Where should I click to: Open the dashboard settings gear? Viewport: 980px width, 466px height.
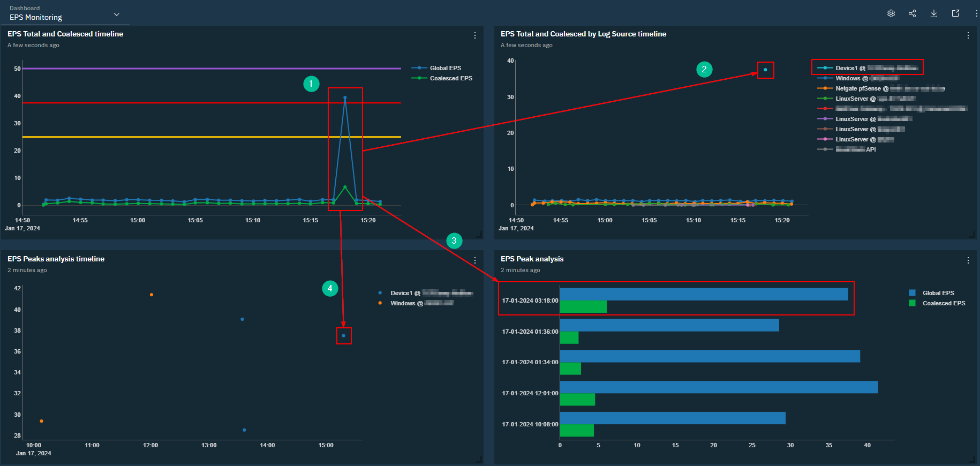891,13
